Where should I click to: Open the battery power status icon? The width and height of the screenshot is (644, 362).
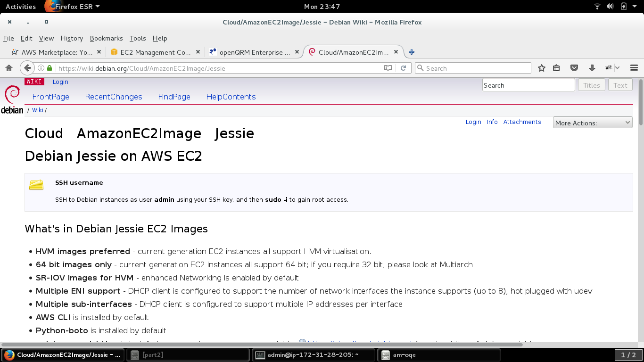(624, 7)
